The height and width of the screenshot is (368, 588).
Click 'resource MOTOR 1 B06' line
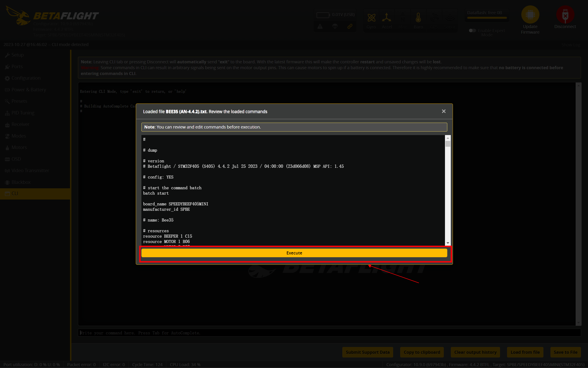(x=166, y=241)
